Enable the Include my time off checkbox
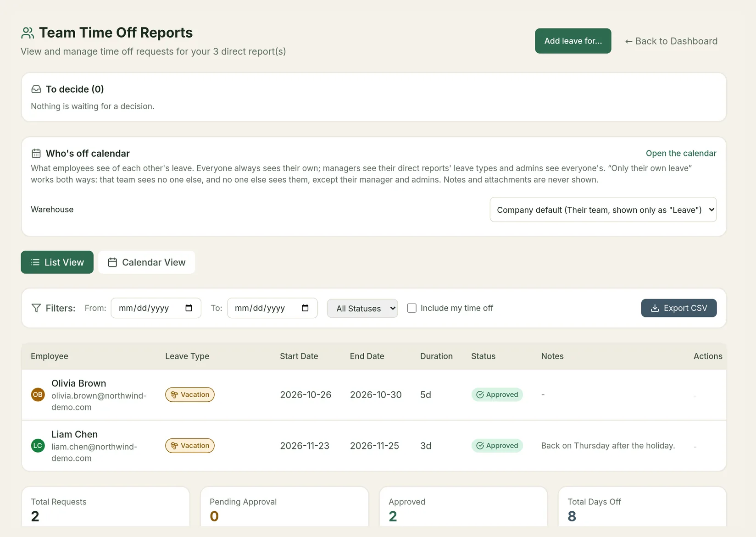This screenshot has height=537, width=756. coord(412,308)
